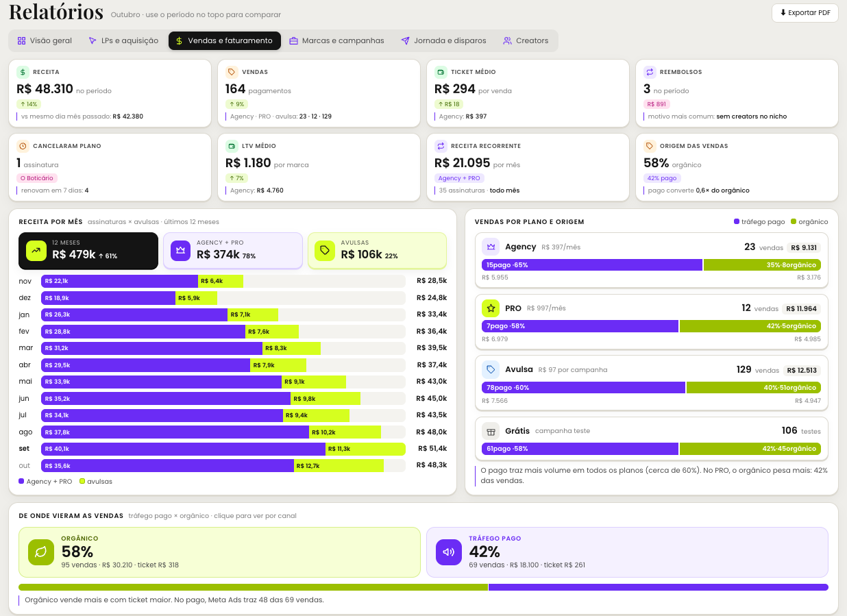847x616 pixels.
Task: Click the 42% pago badge
Action: (662, 178)
